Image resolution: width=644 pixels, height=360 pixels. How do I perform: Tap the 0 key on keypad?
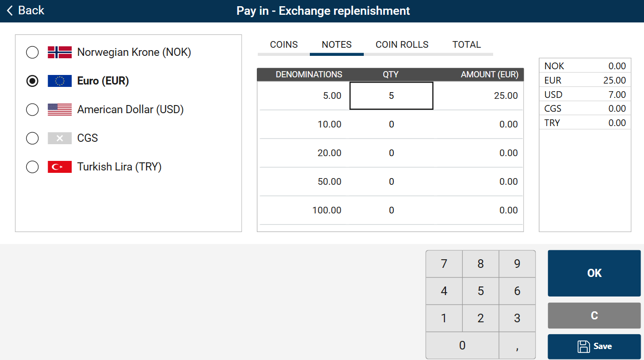(x=462, y=345)
